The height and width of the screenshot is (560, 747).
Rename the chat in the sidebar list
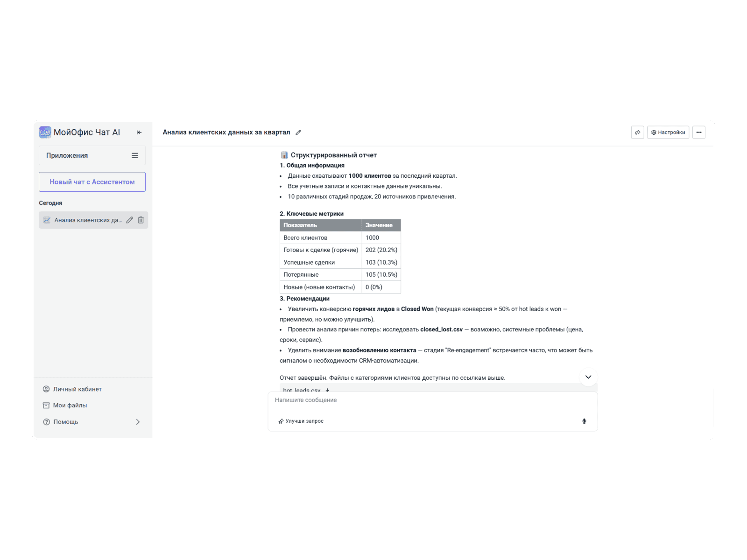130,220
